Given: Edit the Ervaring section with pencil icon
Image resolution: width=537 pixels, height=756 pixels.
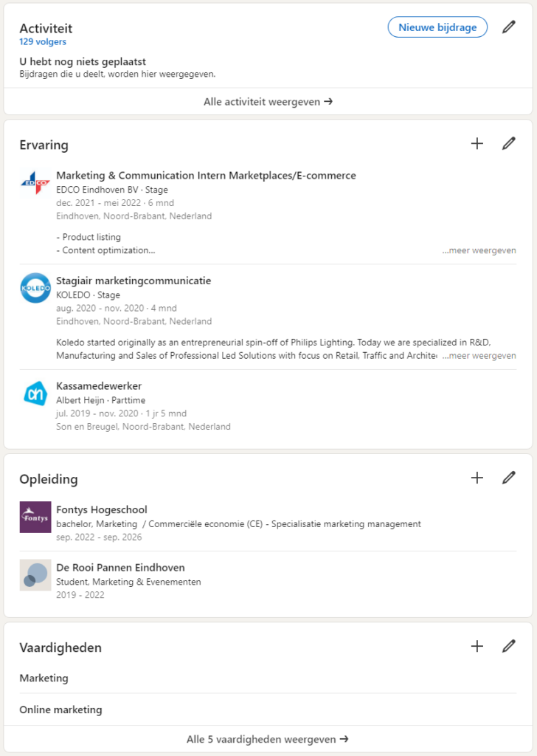Looking at the screenshot, I should [x=508, y=144].
